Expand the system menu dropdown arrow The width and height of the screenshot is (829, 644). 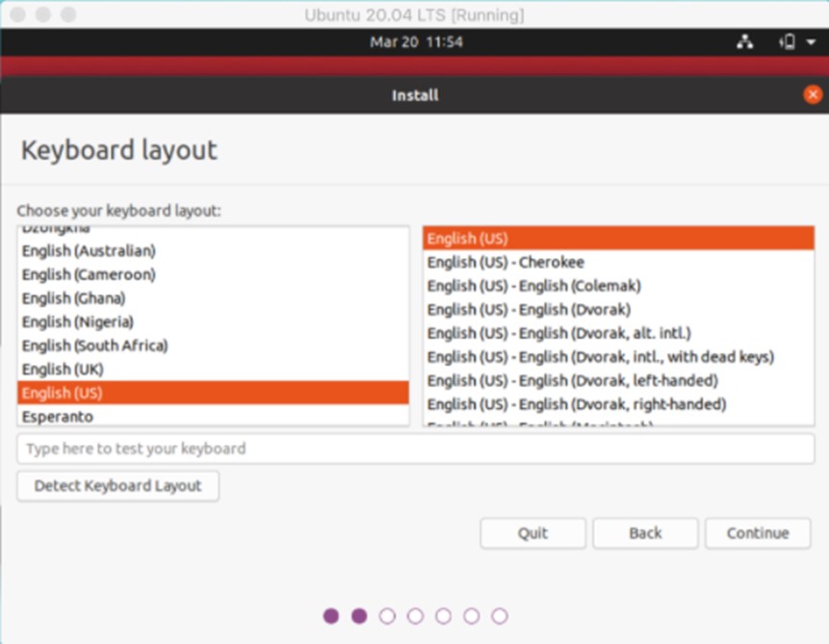(811, 41)
